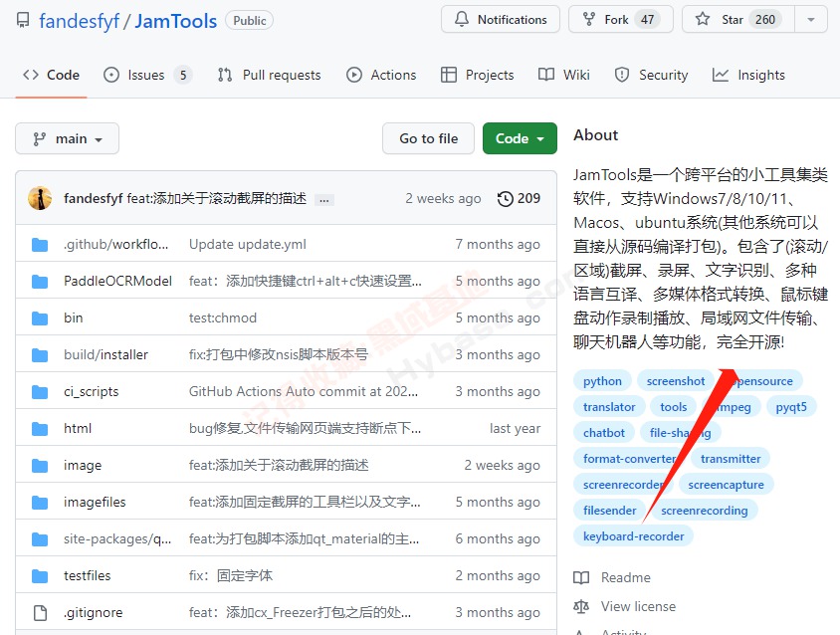Click the 7 months ago timestamp
The image size is (840, 635).
click(x=498, y=245)
